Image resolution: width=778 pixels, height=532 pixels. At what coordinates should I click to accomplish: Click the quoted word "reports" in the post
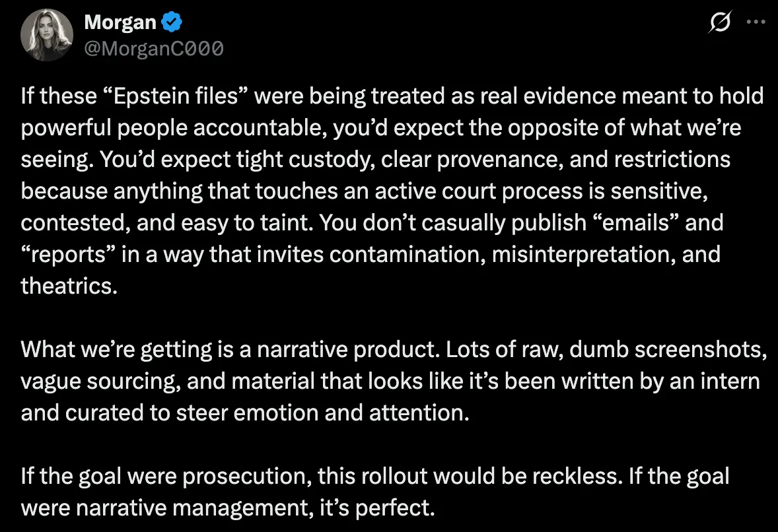coord(66,255)
